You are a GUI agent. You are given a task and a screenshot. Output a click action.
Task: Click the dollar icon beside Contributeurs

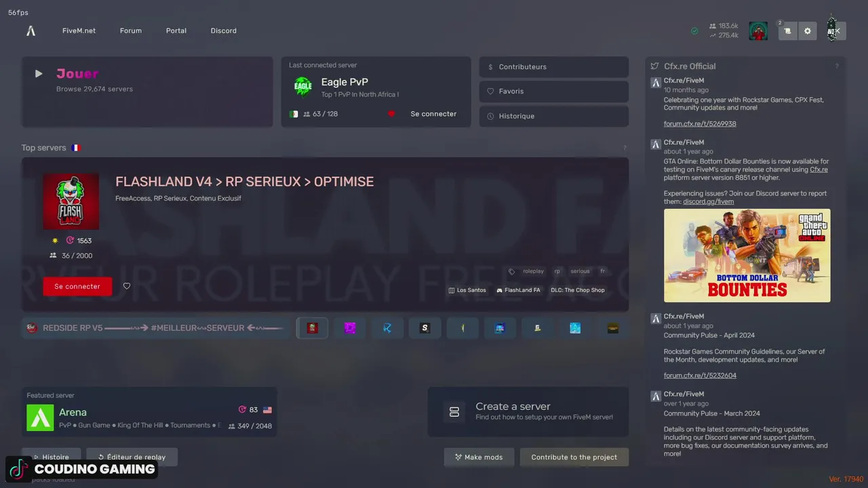[490, 67]
